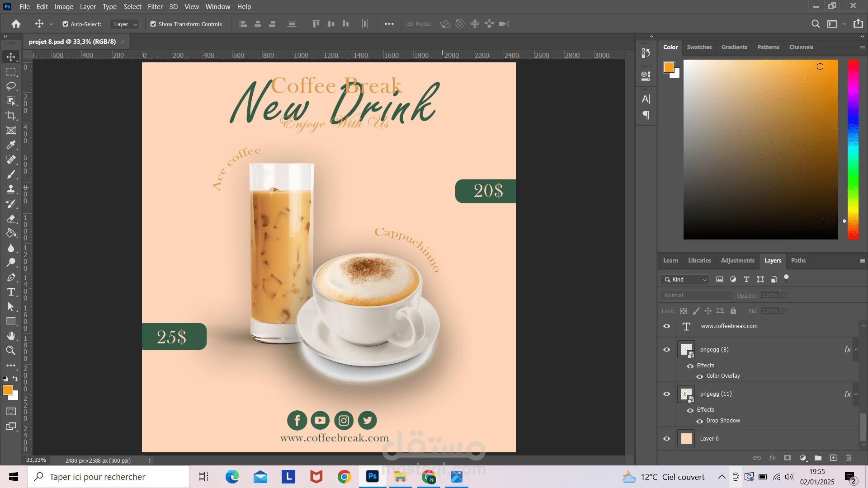Select the Crop tool

11,116
